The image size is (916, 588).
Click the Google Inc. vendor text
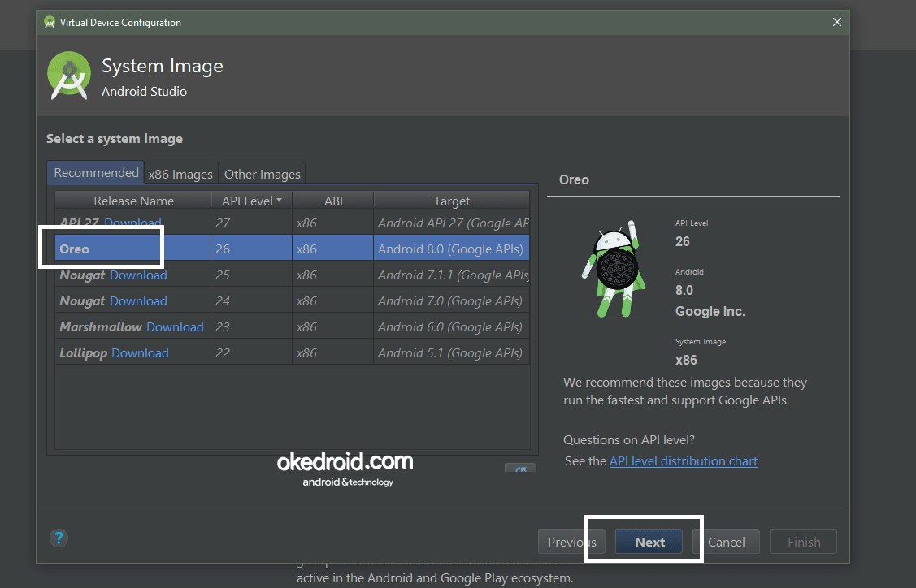tap(710, 311)
